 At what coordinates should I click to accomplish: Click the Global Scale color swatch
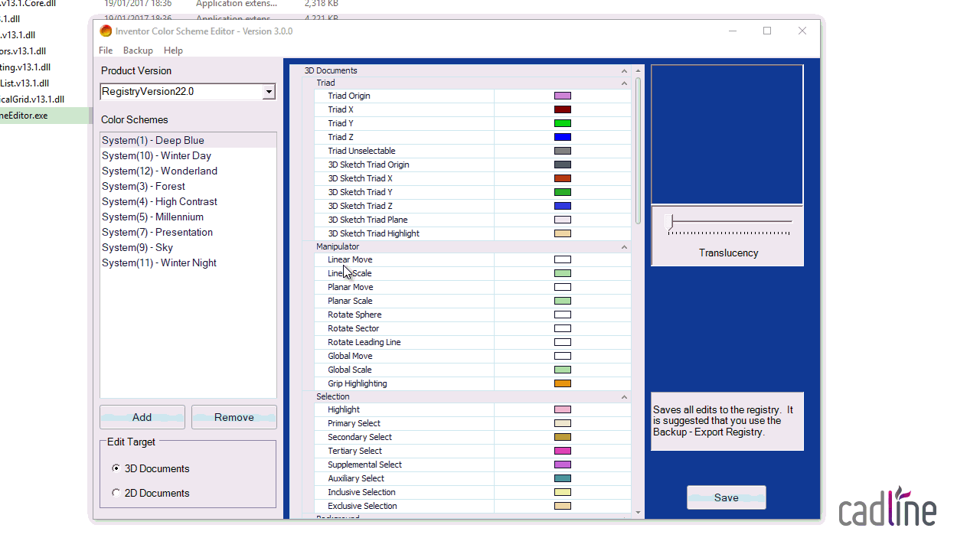(x=563, y=370)
